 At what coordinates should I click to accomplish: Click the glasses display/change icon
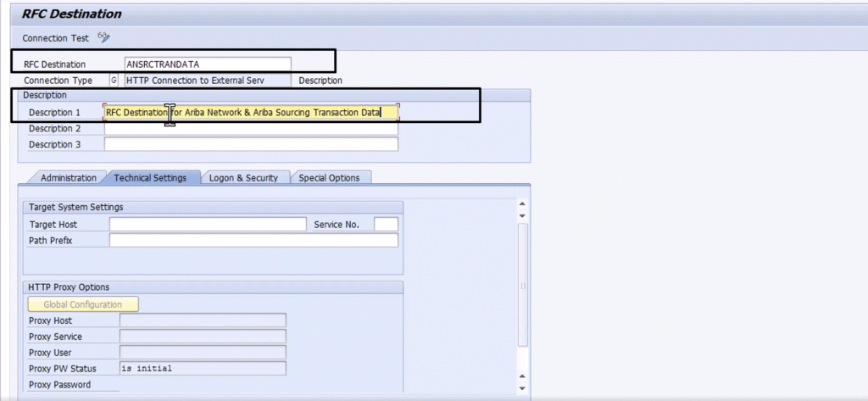104,37
